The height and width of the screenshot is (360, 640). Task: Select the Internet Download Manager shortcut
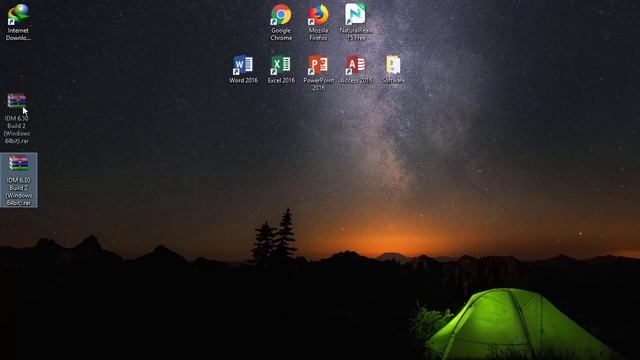pos(18,22)
